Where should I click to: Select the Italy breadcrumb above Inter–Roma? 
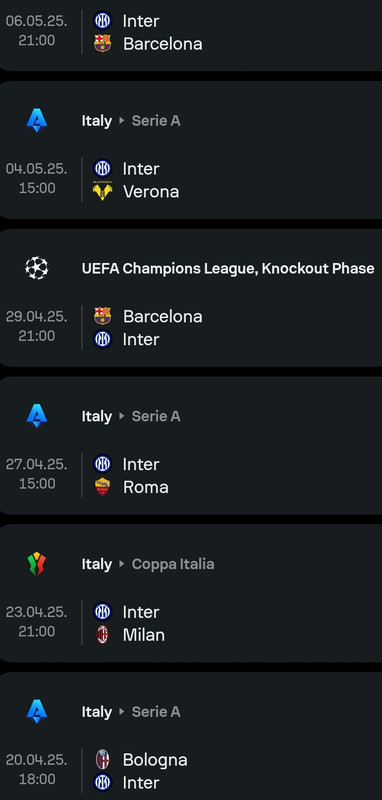96,416
